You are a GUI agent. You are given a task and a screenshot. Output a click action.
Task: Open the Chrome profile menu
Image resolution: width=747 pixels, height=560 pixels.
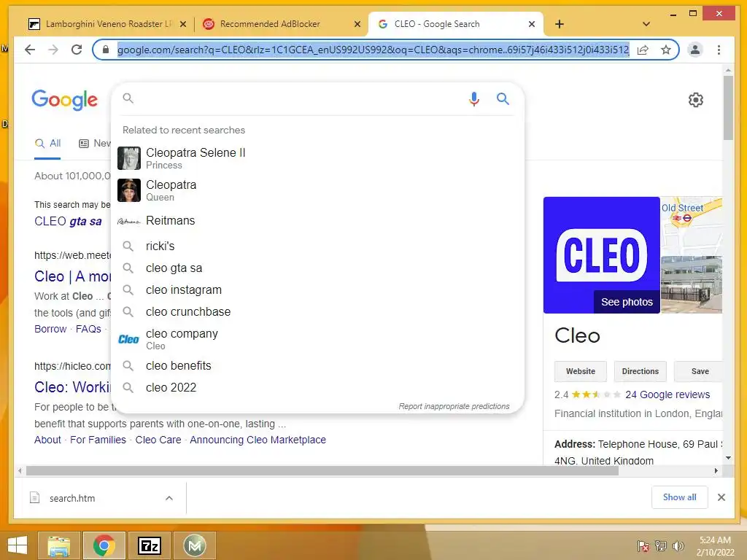(x=695, y=50)
